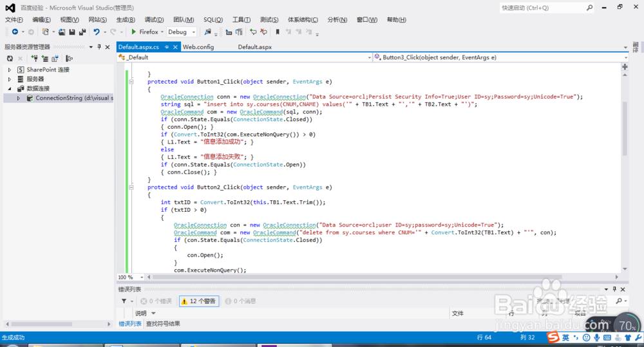Toggle the pin on the Default.aspx.cs tab

point(167,47)
